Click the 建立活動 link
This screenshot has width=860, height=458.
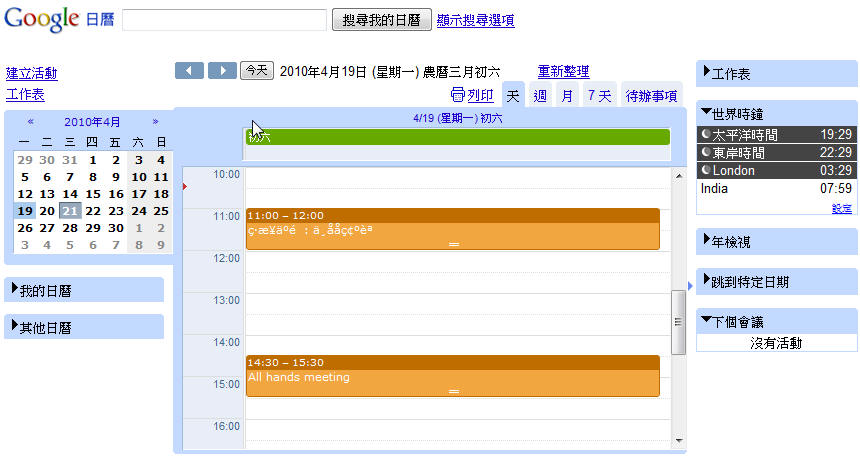coord(32,73)
